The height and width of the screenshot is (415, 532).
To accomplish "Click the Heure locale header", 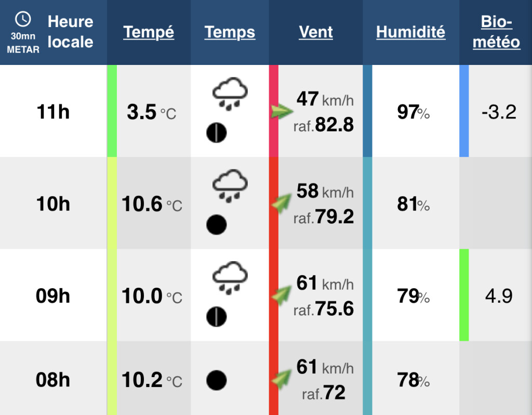I will pyautogui.click(x=70, y=32).
